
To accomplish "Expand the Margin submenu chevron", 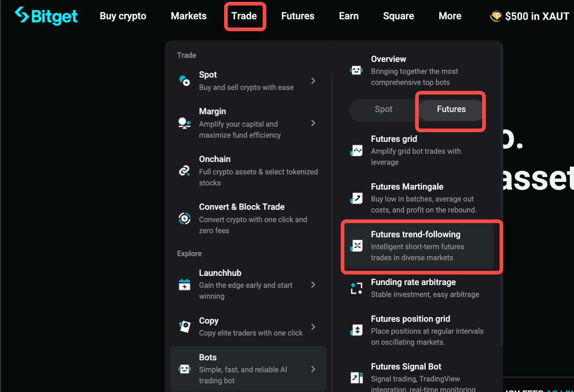I will (313, 123).
